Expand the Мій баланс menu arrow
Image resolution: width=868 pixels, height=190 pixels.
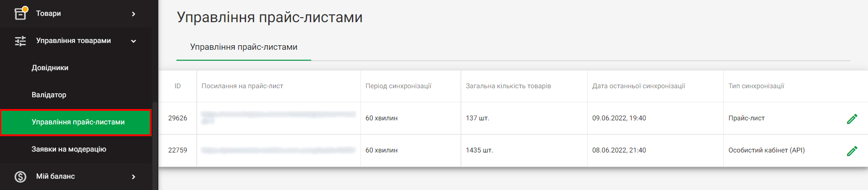[133, 177]
